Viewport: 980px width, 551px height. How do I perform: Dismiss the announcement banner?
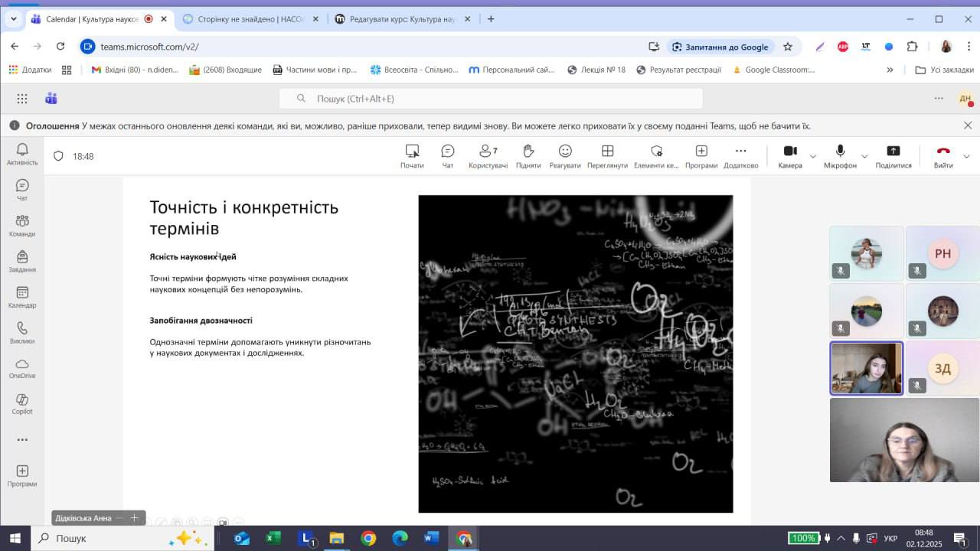(968, 126)
